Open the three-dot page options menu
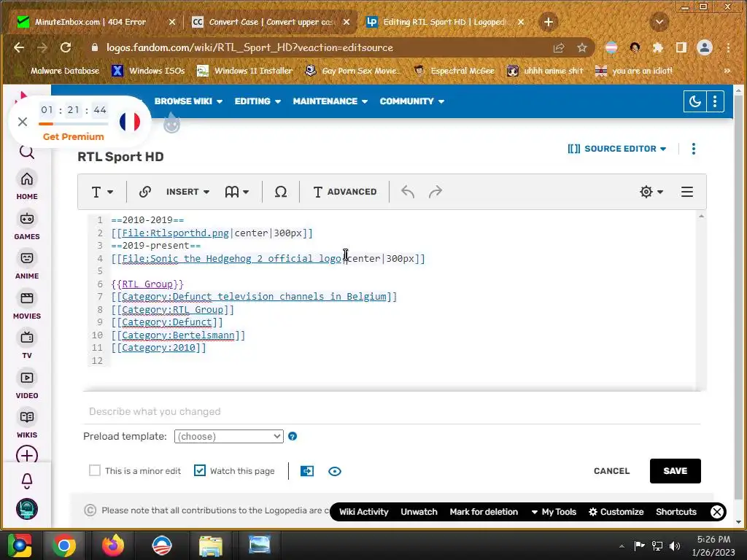 (x=694, y=149)
